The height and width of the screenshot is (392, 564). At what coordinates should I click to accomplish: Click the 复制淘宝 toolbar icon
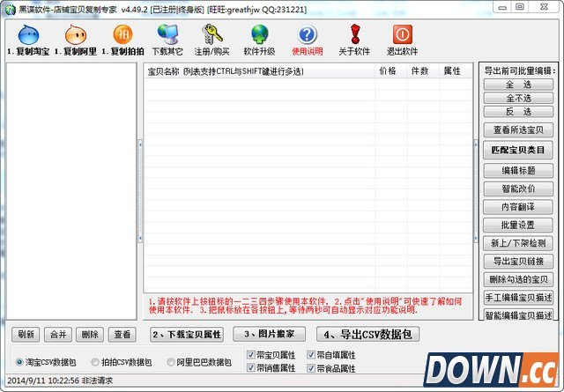pyautogui.click(x=28, y=35)
